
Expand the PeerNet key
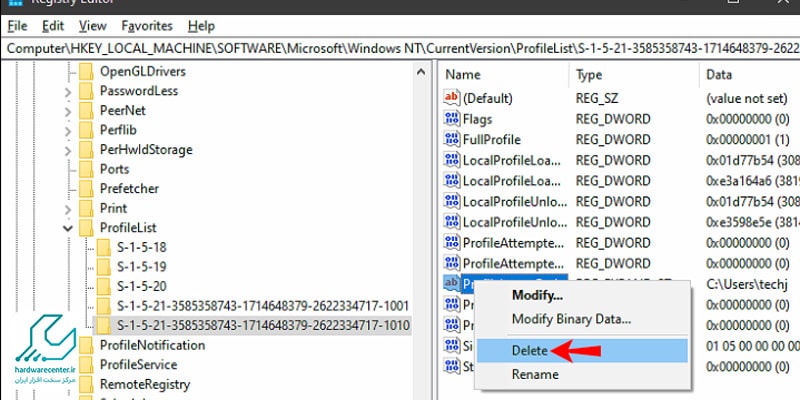coord(68,111)
